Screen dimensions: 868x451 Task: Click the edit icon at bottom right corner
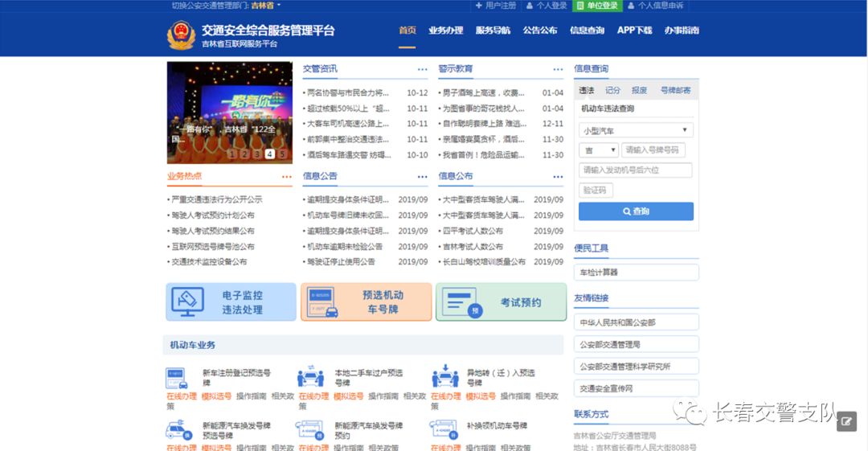[846, 421]
